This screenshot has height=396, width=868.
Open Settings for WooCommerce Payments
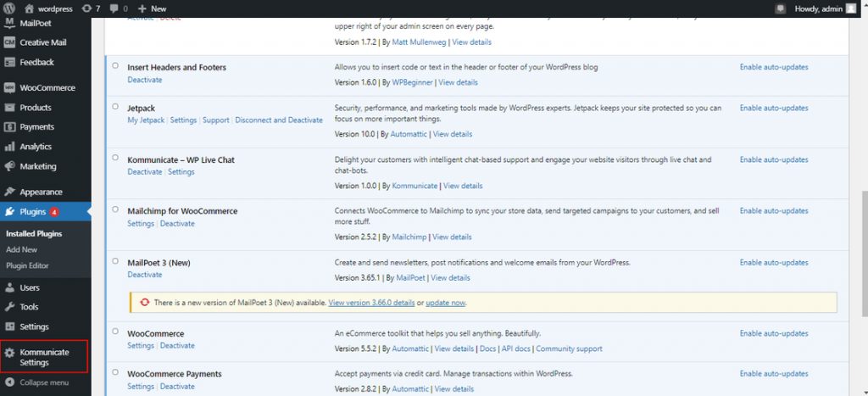tap(141, 387)
